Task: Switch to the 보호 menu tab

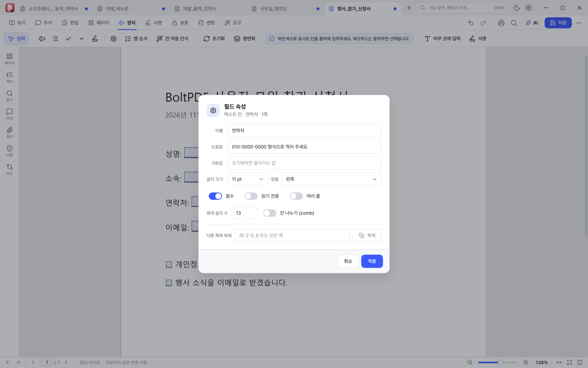Action: [180, 23]
